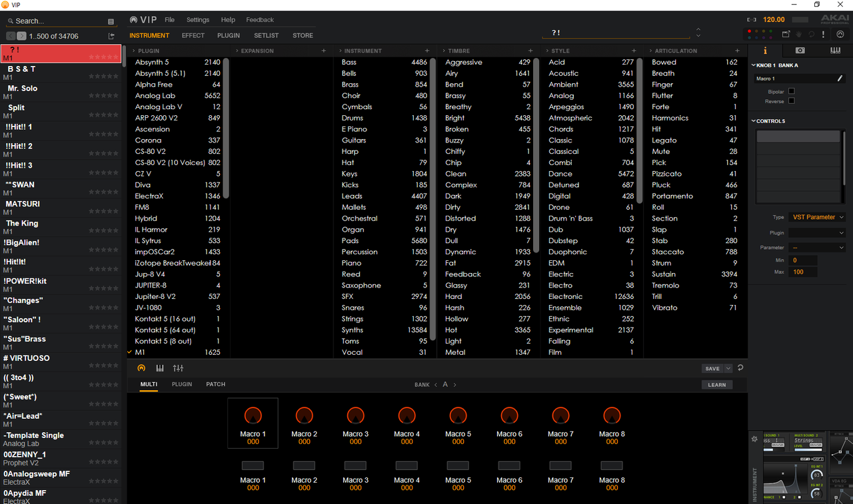The width and height of the screenshot is (853, 504).
Task: Show the mixer faders view
Action: coord(178,368)
